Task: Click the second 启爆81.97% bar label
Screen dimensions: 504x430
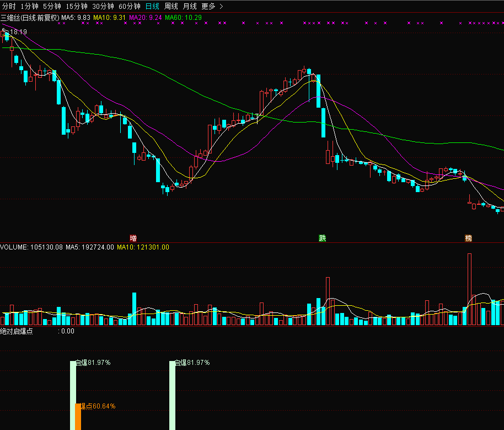Action: coord(192,363)
